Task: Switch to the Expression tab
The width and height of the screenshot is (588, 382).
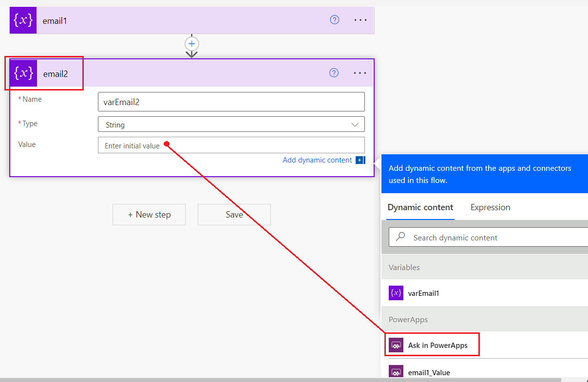Action: (490, 207)
